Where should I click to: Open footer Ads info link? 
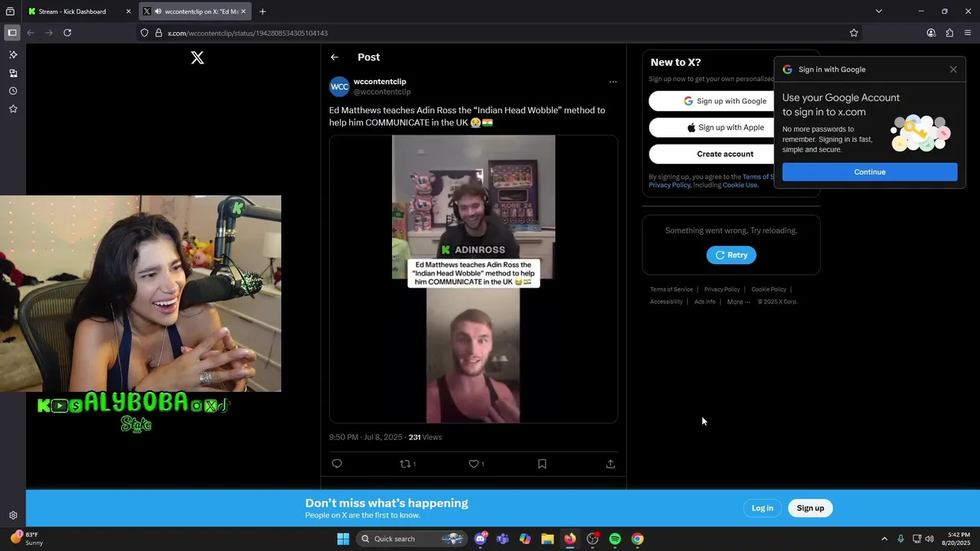(704, 302)
